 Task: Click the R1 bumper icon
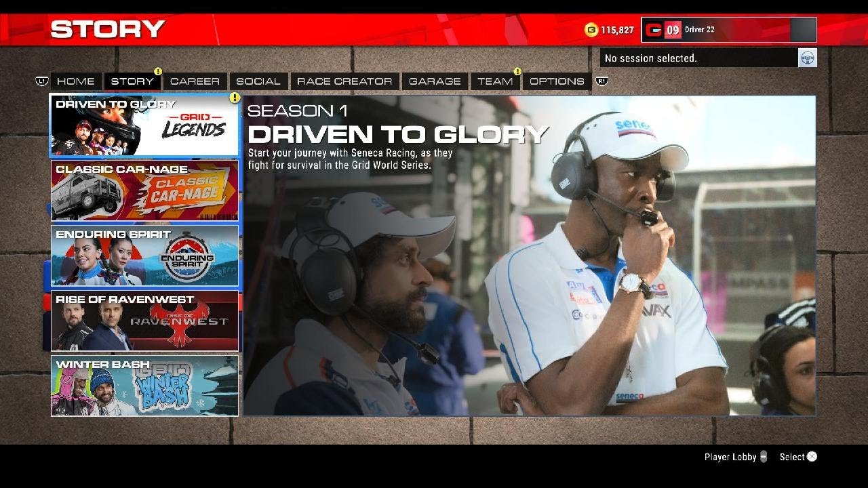click(601, 81)
